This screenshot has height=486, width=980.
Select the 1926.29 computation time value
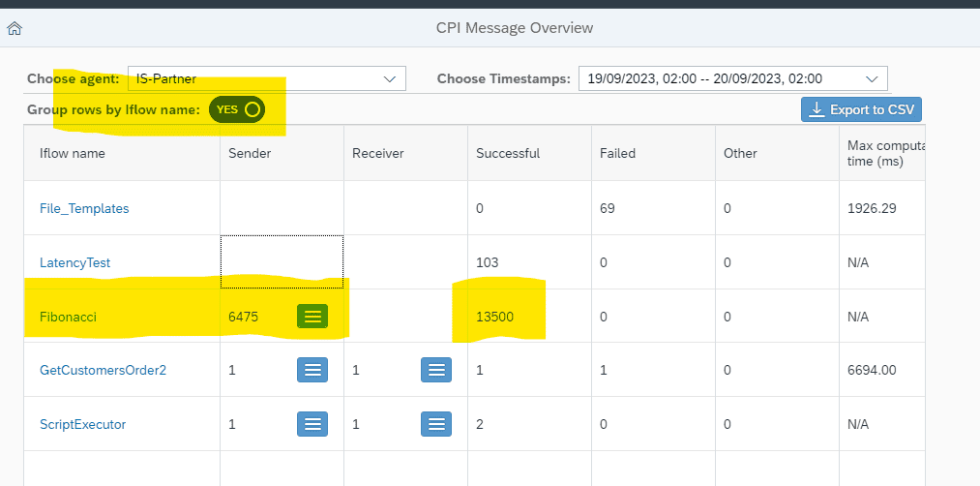(x=872, y=208)
